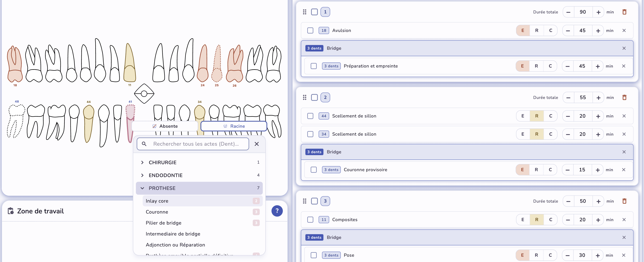Click the trash icon for session 2
The image size is (644, 262).
624,97
